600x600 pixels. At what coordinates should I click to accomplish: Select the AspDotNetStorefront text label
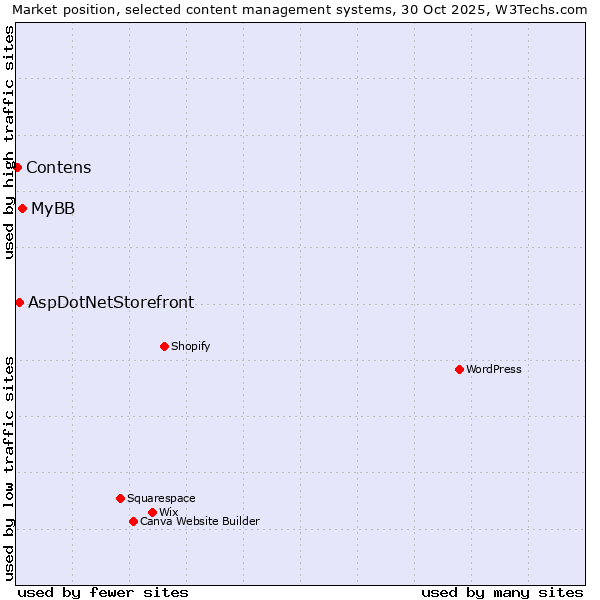pyautogui.click(x=111, y=302)
